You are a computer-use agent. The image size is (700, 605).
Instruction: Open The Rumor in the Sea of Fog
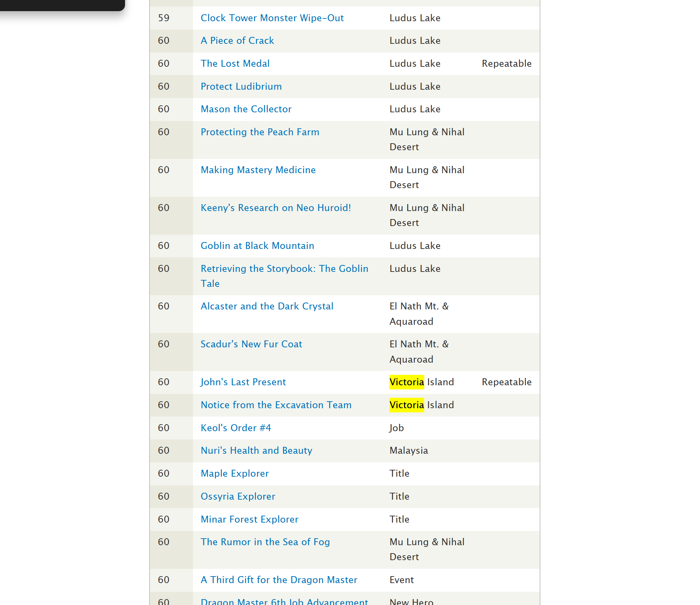[265, 542]
